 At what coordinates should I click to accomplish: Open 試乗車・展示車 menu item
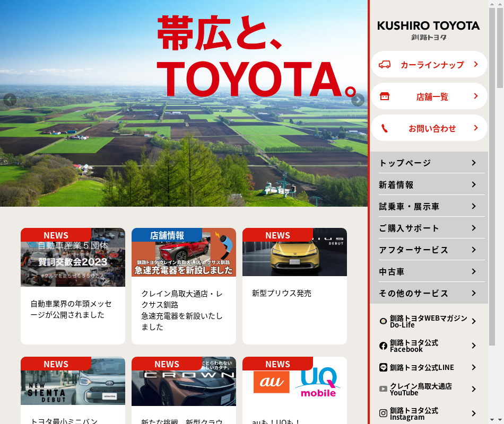coord(409,206)
